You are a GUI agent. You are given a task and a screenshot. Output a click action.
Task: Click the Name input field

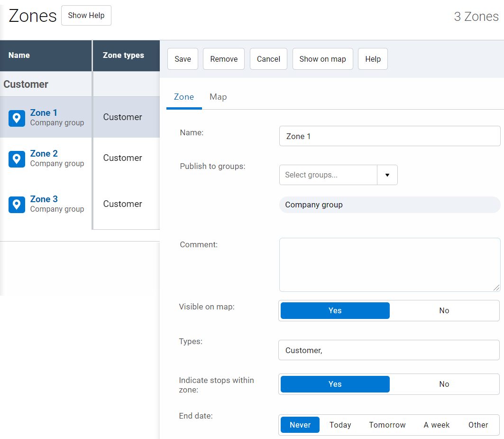390,136
